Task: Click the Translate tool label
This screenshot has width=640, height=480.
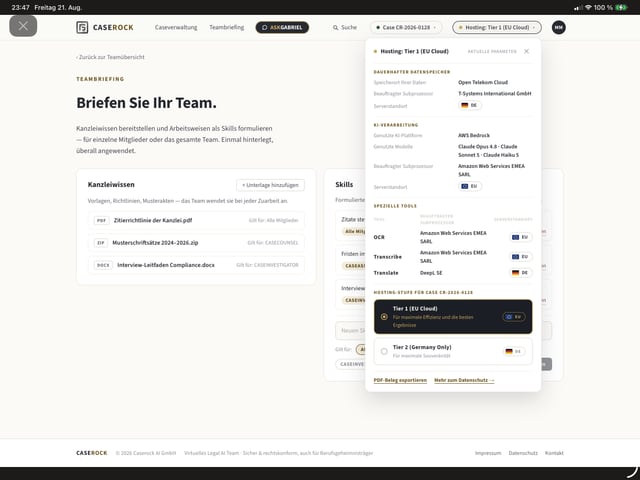Action: click(x=386, y=273)
